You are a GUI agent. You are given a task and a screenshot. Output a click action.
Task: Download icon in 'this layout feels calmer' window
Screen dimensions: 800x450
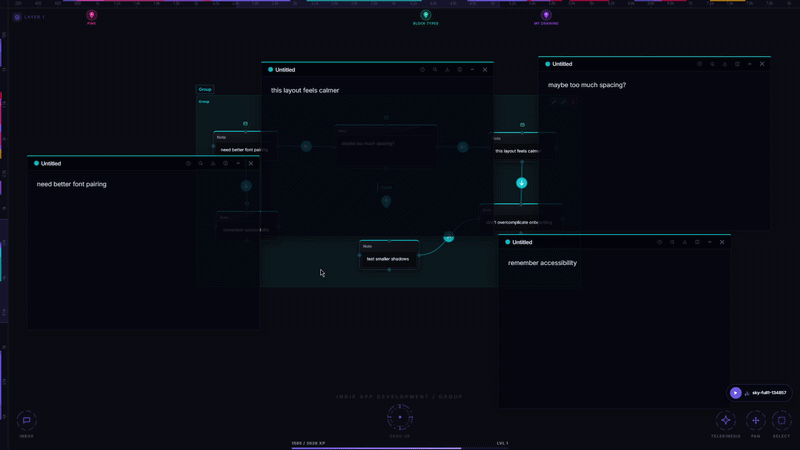(447, 70)
